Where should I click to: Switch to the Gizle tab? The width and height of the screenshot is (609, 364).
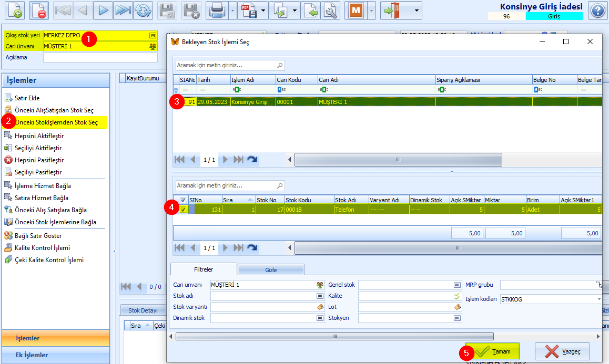(271, 269)
